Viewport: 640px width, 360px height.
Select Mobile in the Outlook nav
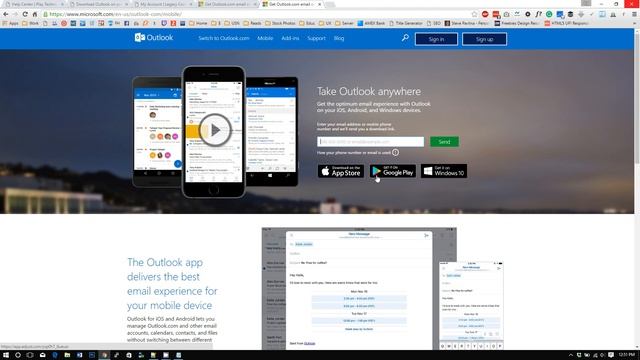point(265,38)
